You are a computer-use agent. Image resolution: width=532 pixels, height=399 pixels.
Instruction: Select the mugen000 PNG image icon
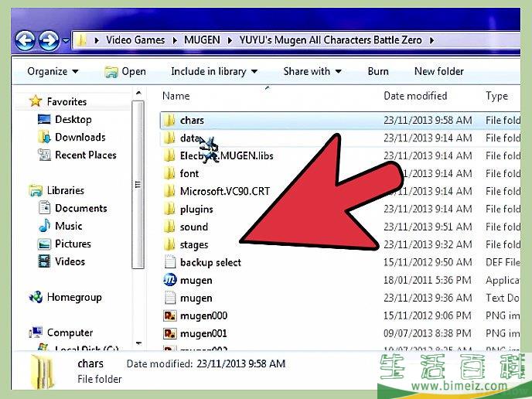(x=169, y=315)
